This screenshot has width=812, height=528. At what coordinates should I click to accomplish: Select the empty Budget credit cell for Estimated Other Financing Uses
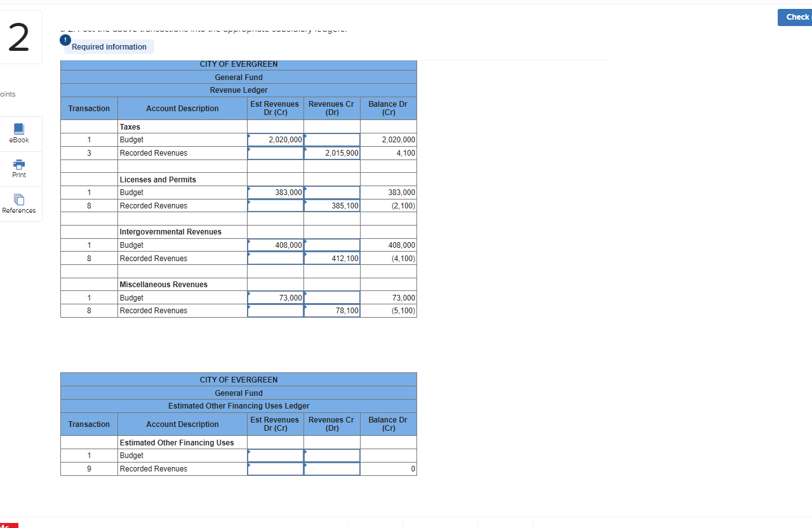tap(332, 455)
